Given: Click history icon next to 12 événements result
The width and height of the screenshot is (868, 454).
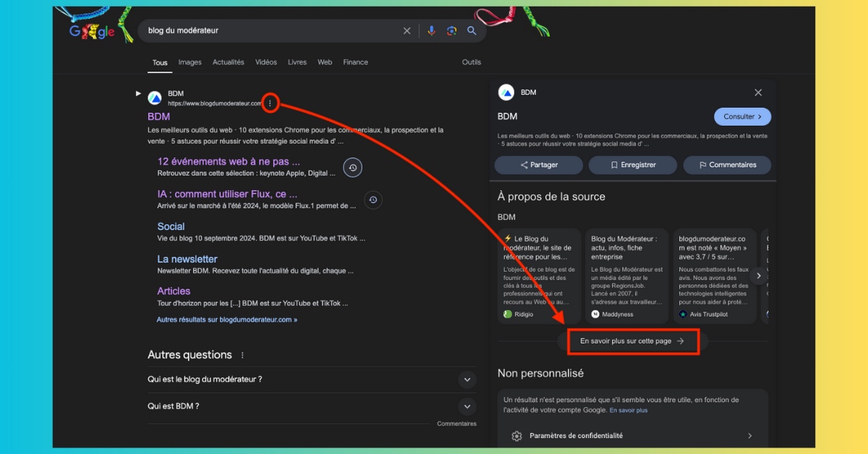Looking at the screenshot, I should pyautogui.click(x=352, y=168).
